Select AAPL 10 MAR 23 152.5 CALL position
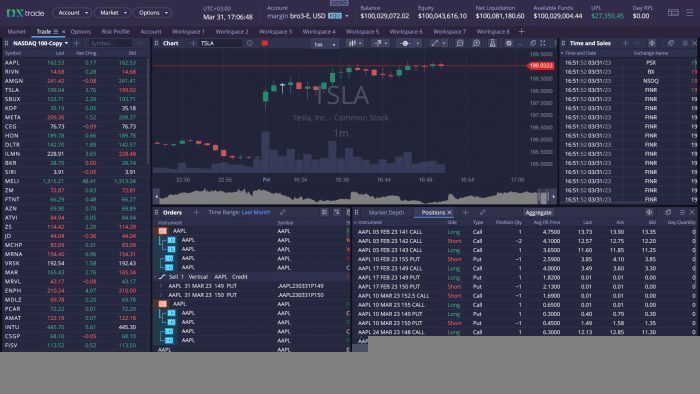 pyautogui.click(x=525, y=296)
